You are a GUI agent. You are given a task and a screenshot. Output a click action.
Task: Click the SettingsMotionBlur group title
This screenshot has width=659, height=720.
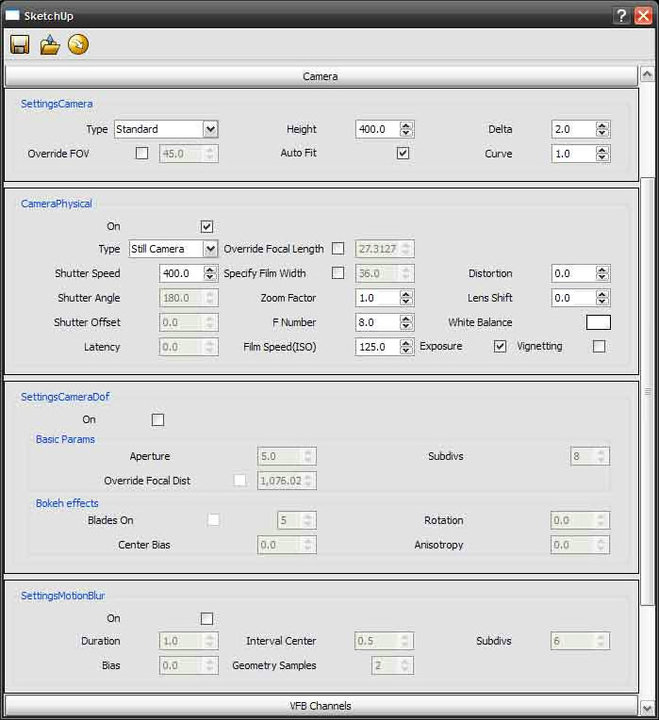pos(63,596)
